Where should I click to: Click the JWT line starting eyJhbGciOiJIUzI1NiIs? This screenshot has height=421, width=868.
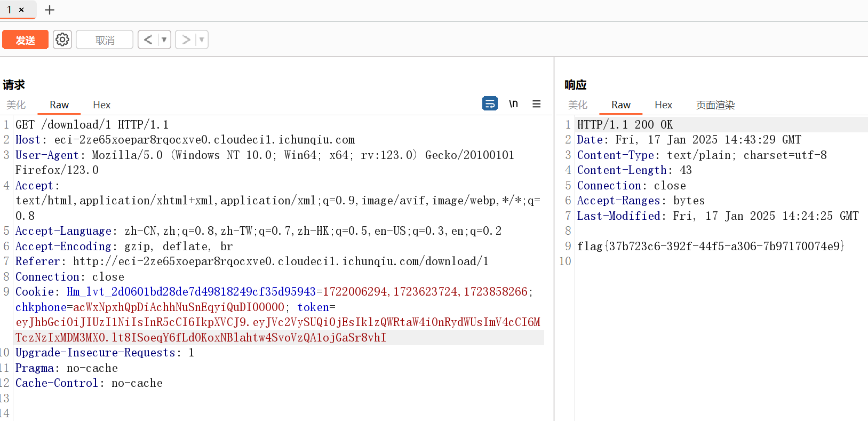pos(278,322)
